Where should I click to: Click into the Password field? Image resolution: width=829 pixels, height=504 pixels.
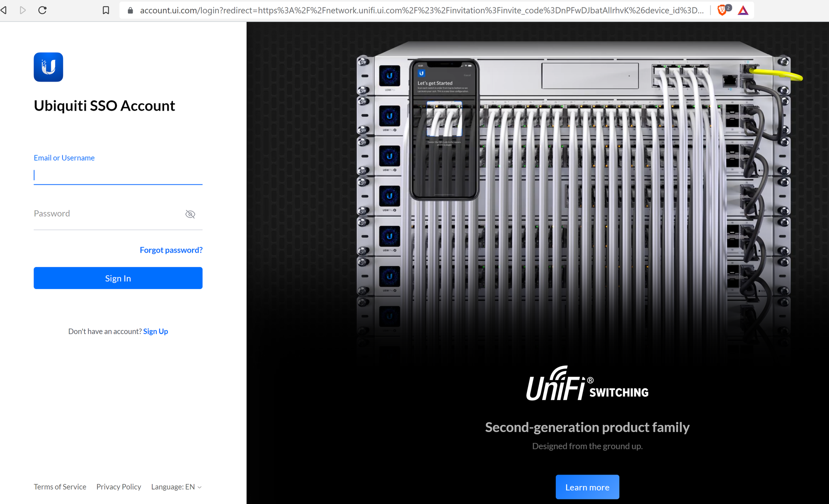coord(108,214)
